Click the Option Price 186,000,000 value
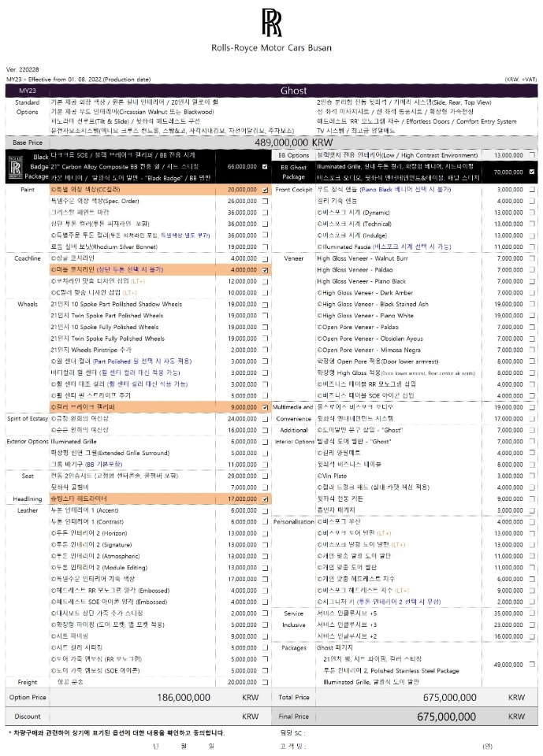Viewport: 543px width, 756px height. point(184,697)
